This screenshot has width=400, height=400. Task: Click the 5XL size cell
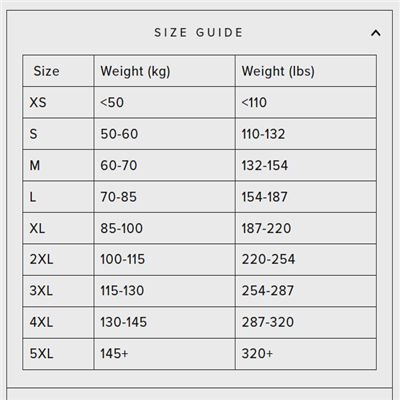point(58,354)
